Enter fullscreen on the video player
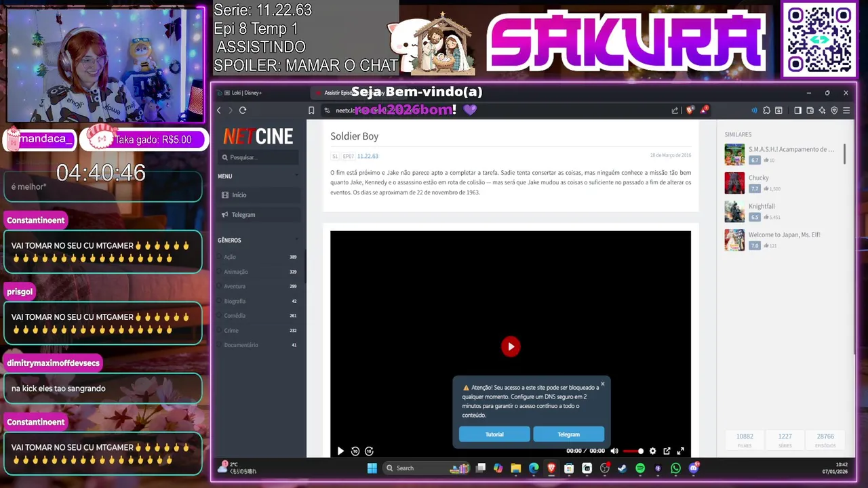The image size is (868, 488). tap(681, 451)
